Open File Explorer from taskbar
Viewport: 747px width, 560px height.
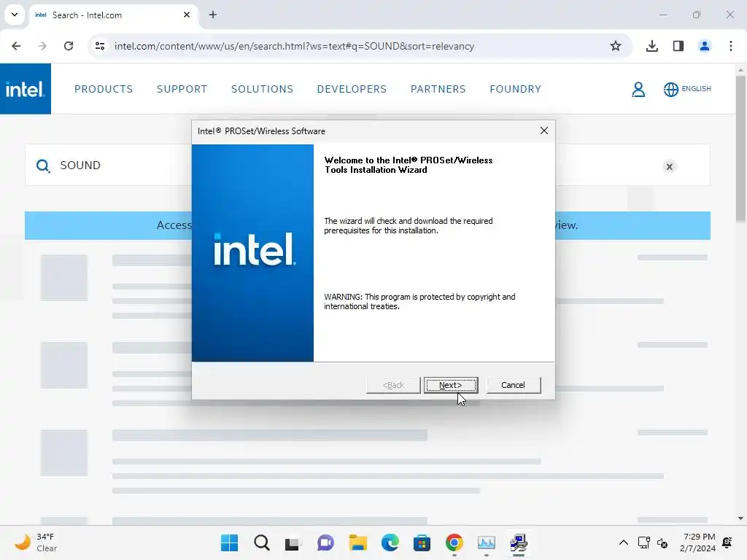coord(357,542)
